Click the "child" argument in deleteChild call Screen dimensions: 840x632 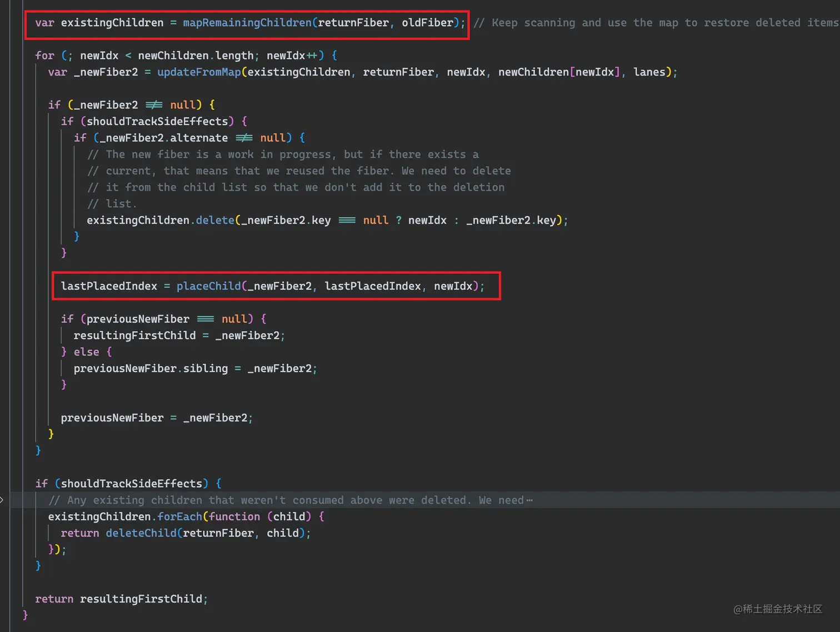(x=283, y=533)
